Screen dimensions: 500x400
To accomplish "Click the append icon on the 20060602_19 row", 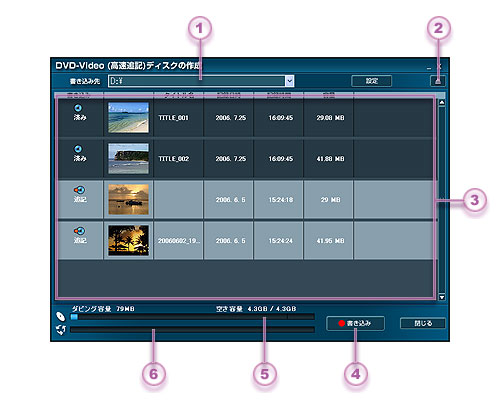I will [79, 231].
